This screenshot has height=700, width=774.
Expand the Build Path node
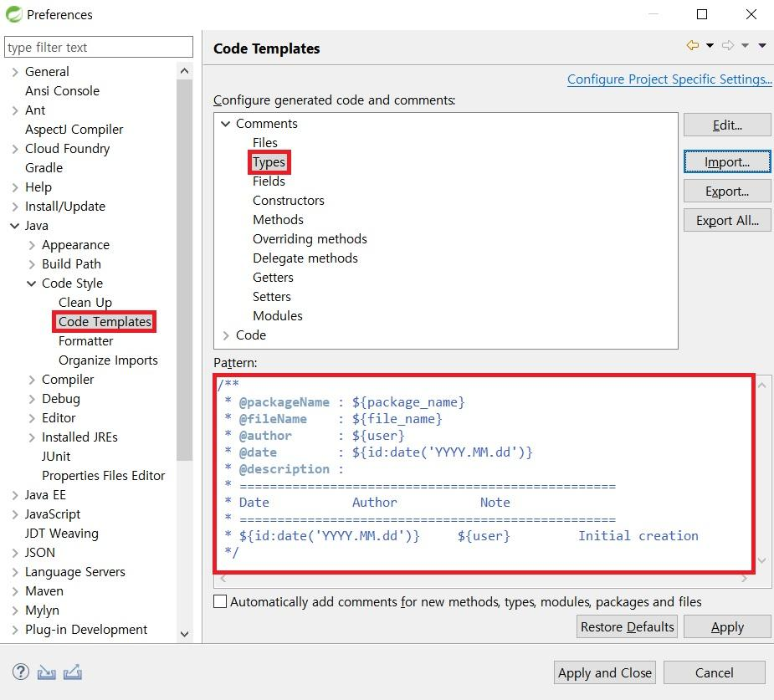click(32, 264)
